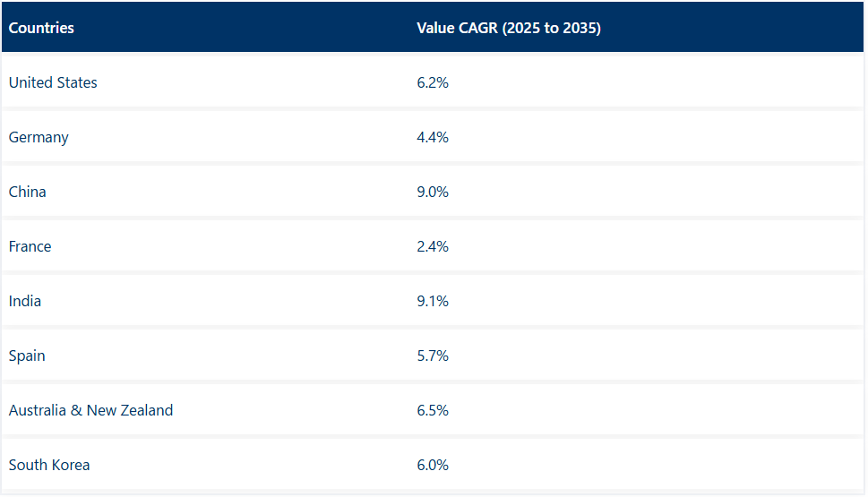Click the 9.1% CAGR value
Viewport: 868px width, 497px height.
[x=433, y=301]
